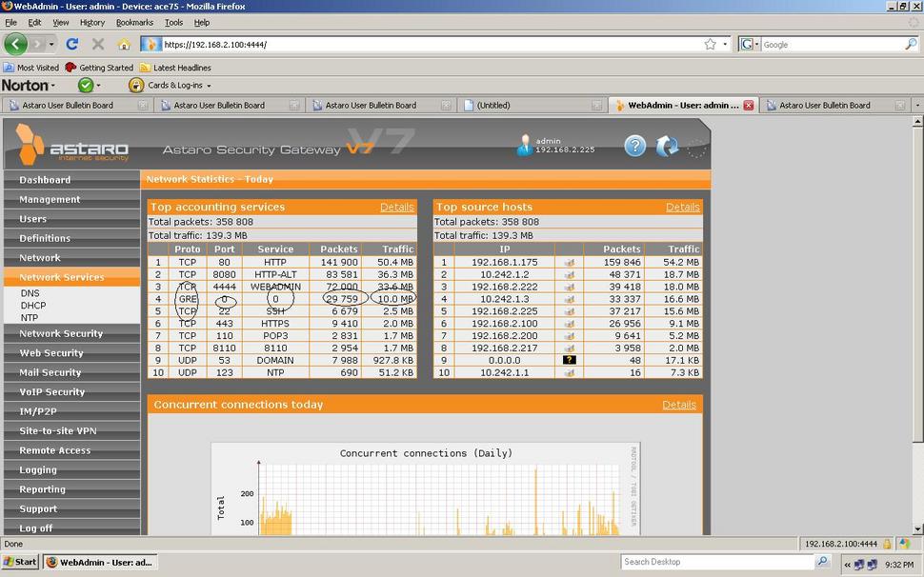Select DHCP under Network Services

click(33, 306)
